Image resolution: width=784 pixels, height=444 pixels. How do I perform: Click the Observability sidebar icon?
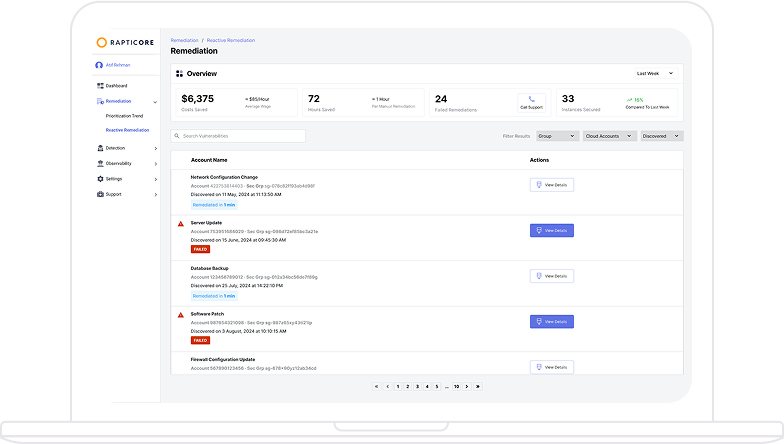pos(100,163)
